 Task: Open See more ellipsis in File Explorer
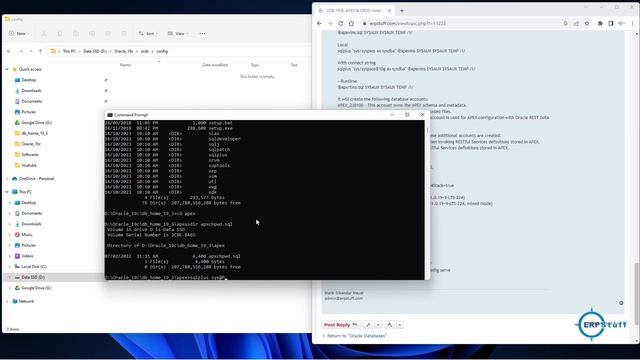click(x=202, y=33)
